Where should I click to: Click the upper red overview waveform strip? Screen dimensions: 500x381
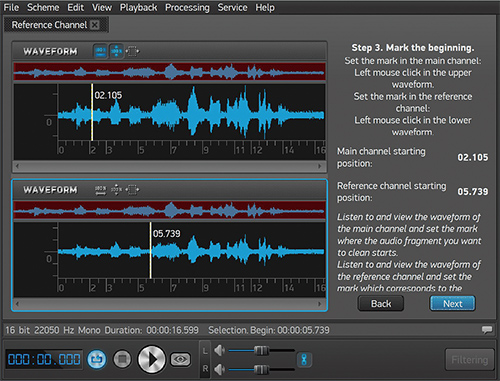[x=169, y=71]
